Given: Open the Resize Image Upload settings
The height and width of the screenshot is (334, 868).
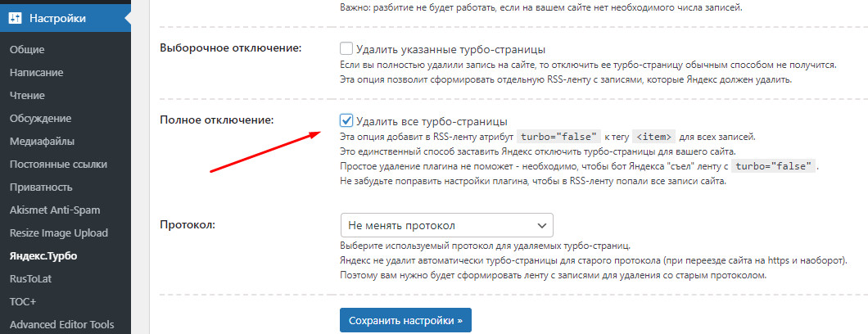Looking at the screenshot, I should (59, 232).
